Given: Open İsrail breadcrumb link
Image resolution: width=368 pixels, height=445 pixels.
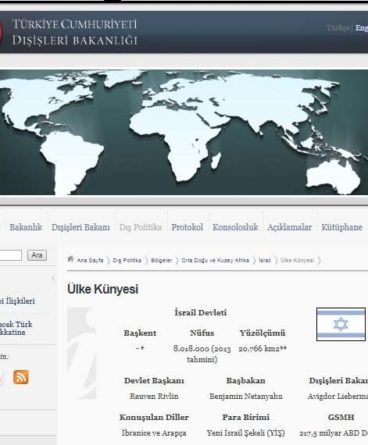Looking at the screenshot, I should (265, 260).
